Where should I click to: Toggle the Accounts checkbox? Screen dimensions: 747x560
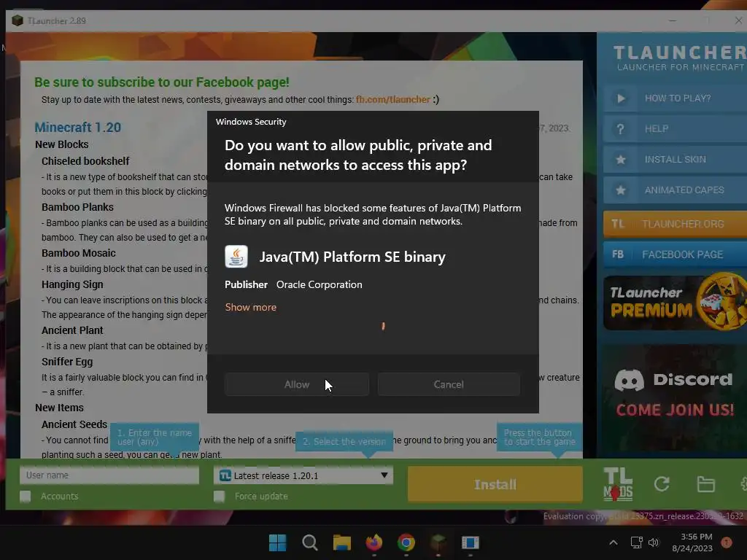point(26,496)
